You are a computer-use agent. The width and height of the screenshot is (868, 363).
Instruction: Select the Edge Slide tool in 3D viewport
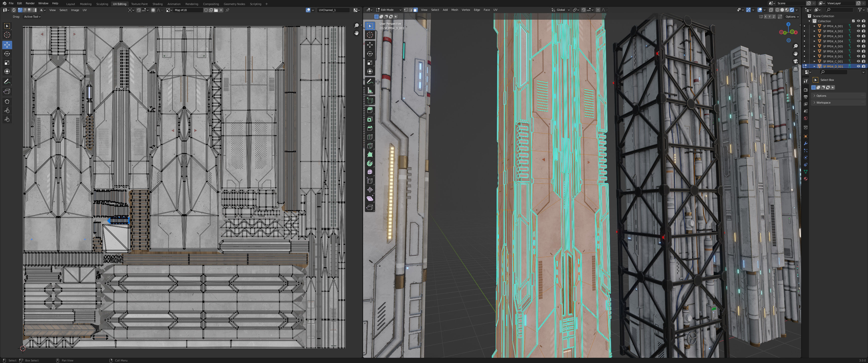point(370,181)
